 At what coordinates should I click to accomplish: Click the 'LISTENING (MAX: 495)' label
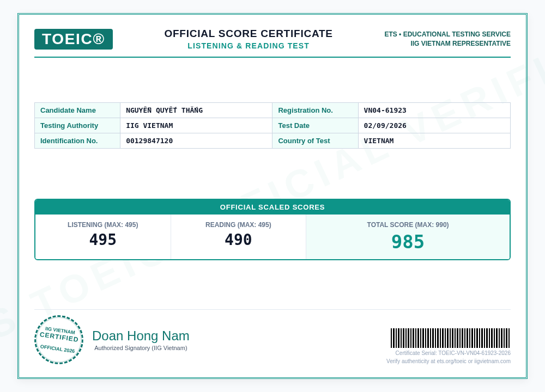[x=103, y=225]
